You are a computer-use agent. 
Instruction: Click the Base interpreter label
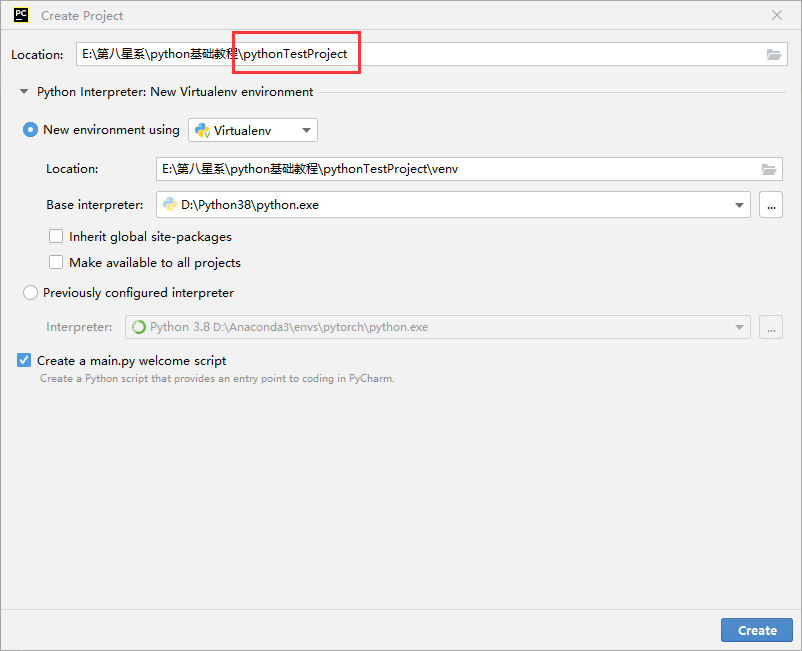click(95, 205)
